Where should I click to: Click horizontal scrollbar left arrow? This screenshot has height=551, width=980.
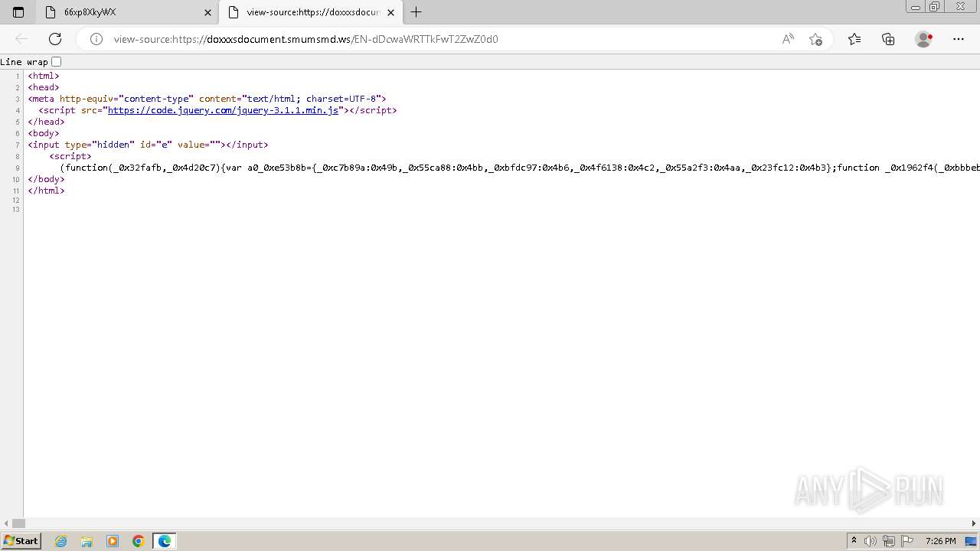(x=6, y=523)
